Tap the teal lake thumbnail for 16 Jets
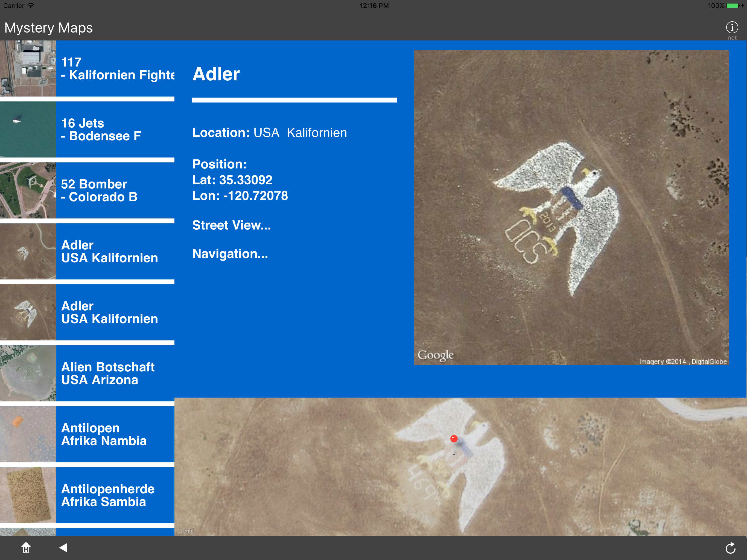This screenshot has width=747, height=560. pyautogui.click(x=28, y=130)
